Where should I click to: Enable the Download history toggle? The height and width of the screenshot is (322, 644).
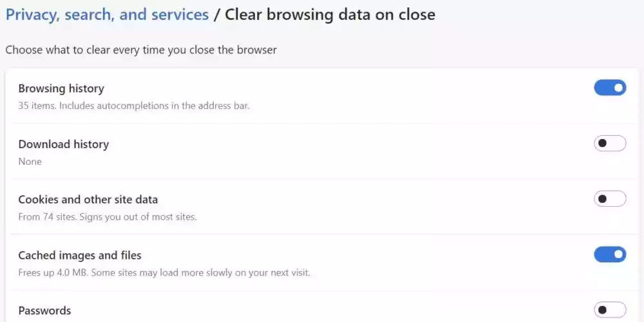pos(609,143)
